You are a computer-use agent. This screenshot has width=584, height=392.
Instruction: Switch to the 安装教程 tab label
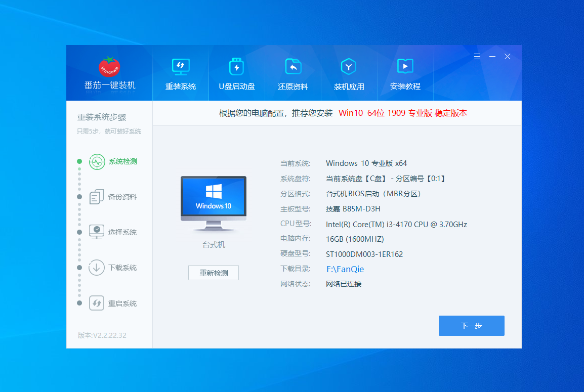405,86
